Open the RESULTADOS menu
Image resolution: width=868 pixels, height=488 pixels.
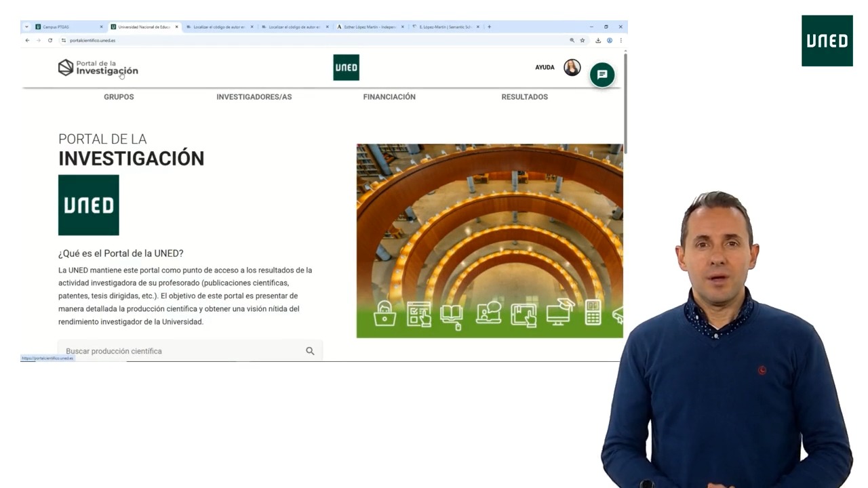pyautogui.click(x=525, y=97)
